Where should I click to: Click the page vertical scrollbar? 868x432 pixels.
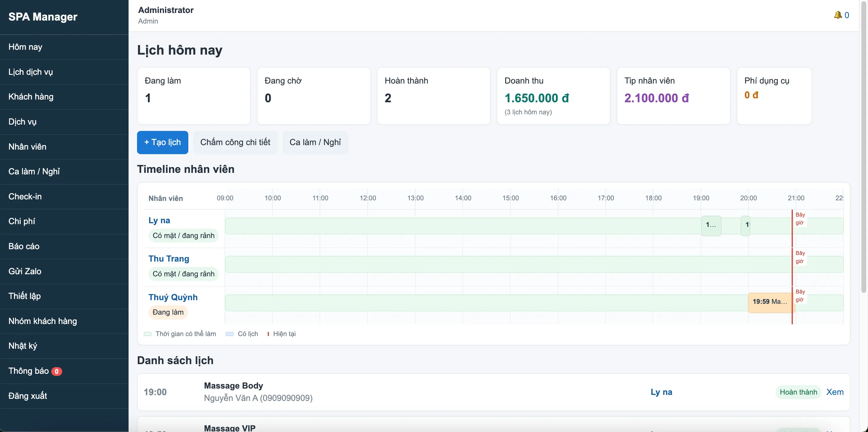(863, 147)
